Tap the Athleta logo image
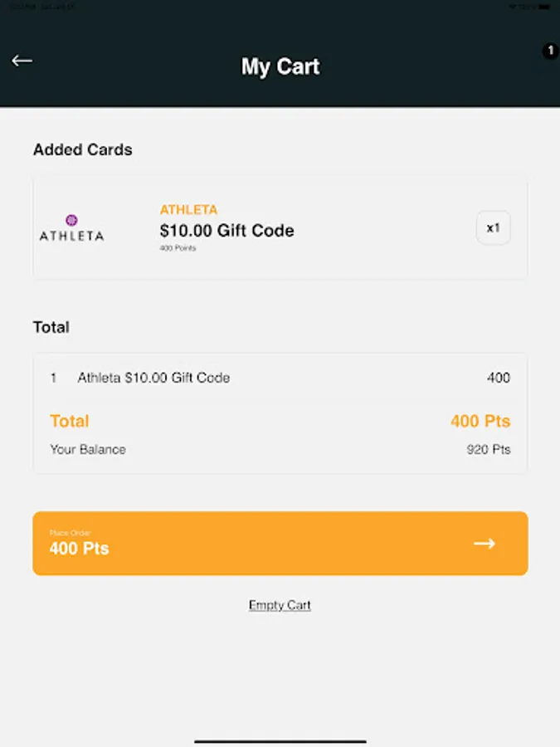Viewport: 560px width, 747px height. coord(72,228)
